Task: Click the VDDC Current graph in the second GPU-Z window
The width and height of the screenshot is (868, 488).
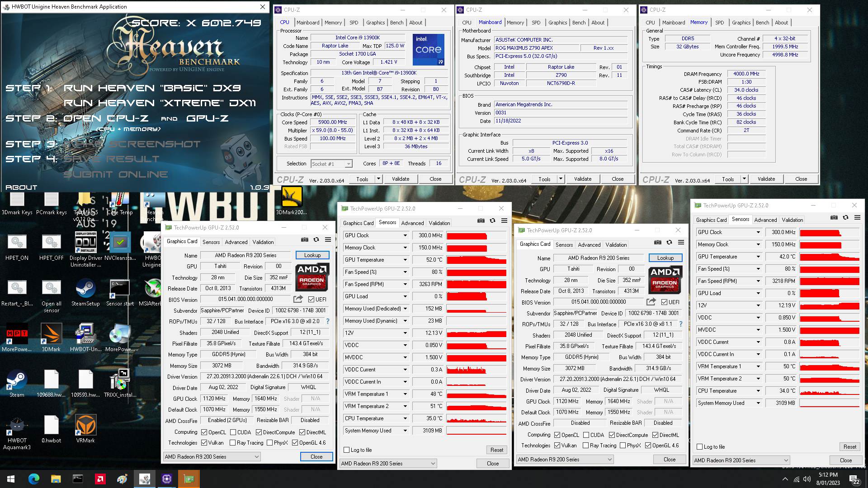Action: tap(476, 370)
